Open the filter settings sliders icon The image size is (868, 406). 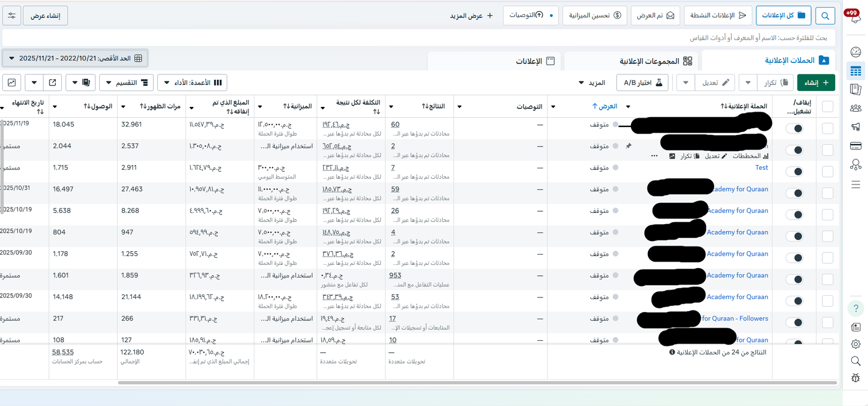(x=12, y=16)
